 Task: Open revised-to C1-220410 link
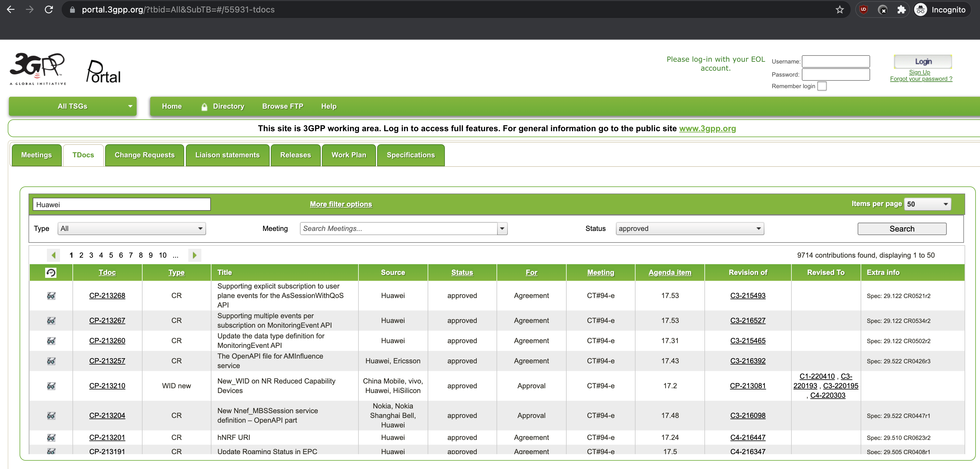tap(817, 376)
